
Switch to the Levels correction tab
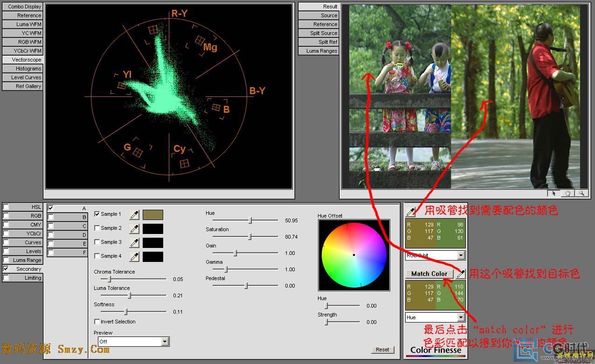pyautogui.click(x=23, y=251)
